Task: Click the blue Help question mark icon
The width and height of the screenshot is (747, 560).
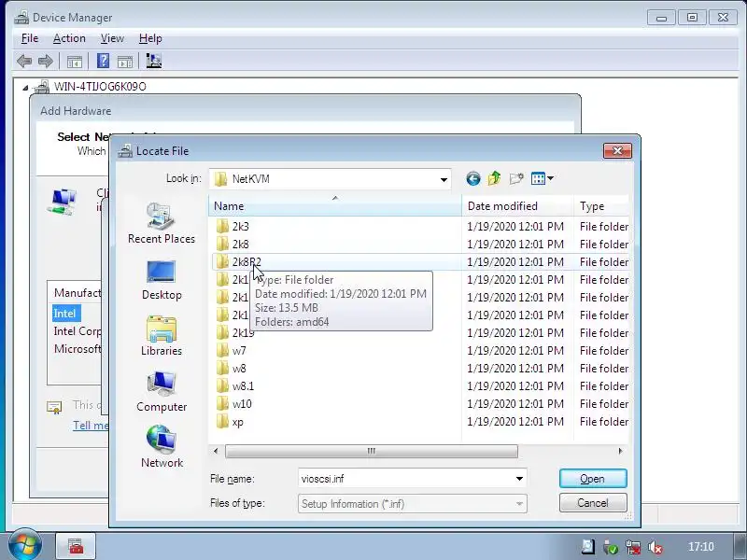Action: pos(103,61)
